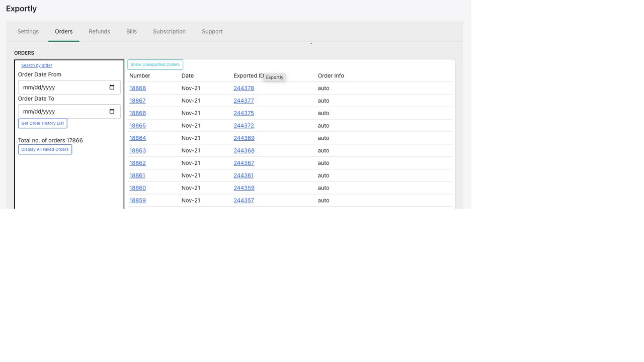The height and width of the screenshot is (362, 644).
Task: Open the Order Date To calendar picker
Action: pyautogui.click(x=111, y=111)
